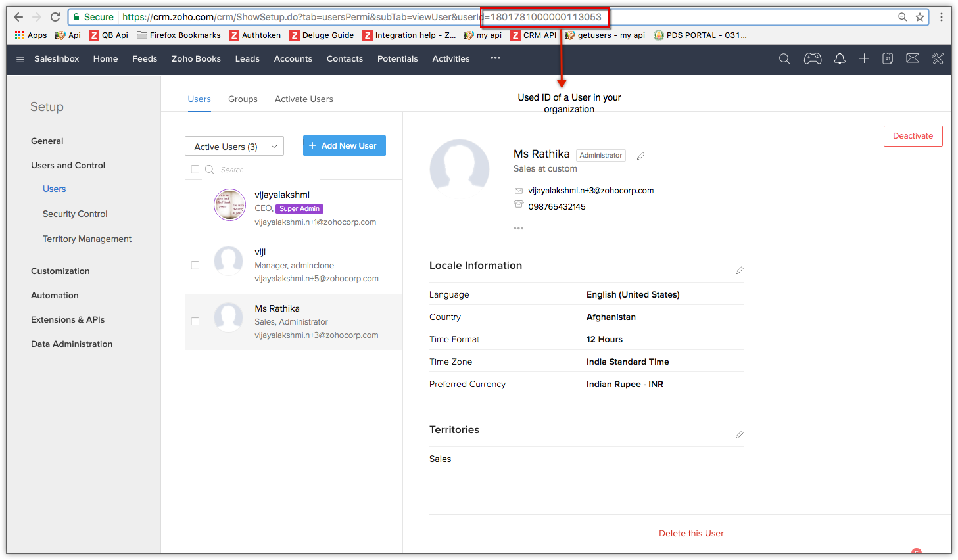This screenshot has height=560, width=958.
Task: Open the QB Api bookmark
Action: [108, 35]
